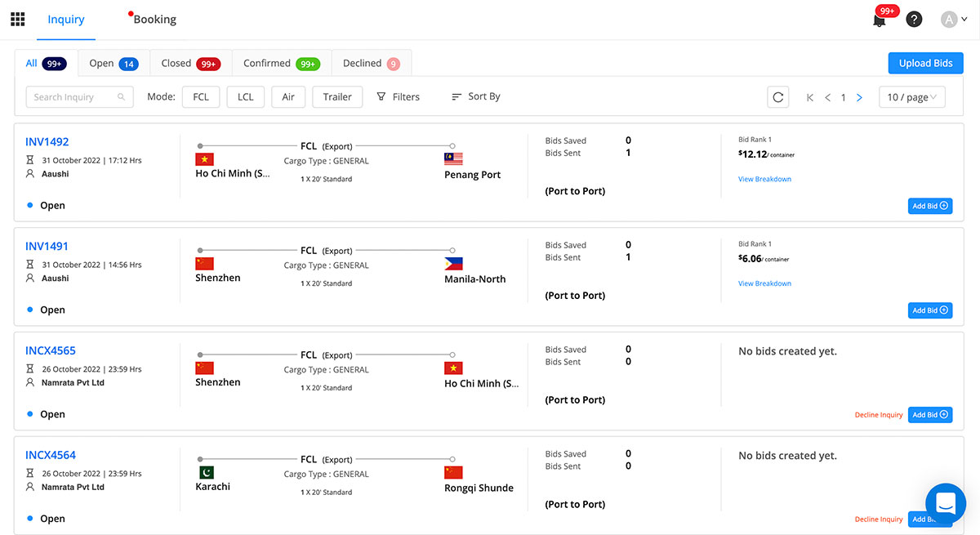This screenshot has height=535, width=980.
Task: Select the Open inquiries tab
Action: pyautogui.click(x=114, y=63)
